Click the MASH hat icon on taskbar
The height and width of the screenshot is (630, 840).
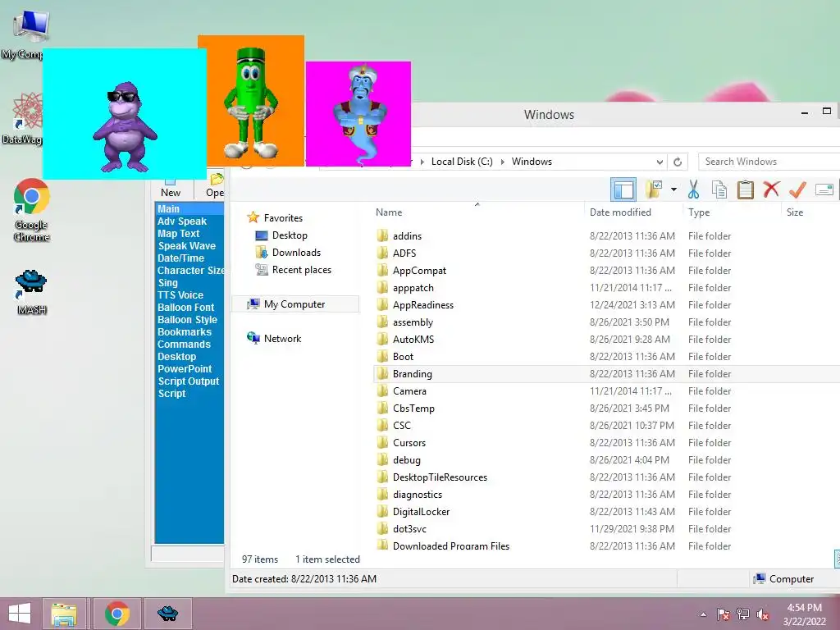coord(167,614)
